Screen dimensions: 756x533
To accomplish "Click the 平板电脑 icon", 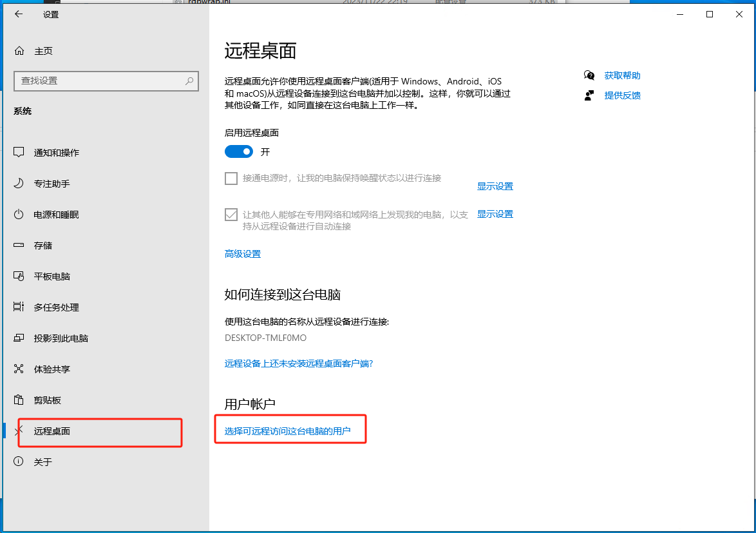I will pos(19,276).
